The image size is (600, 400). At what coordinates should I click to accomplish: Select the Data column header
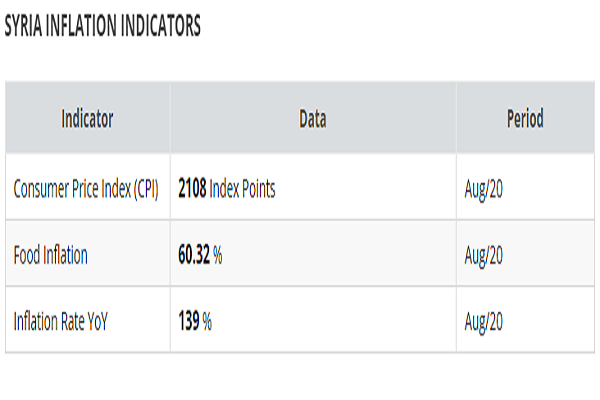tap(313, 119)
